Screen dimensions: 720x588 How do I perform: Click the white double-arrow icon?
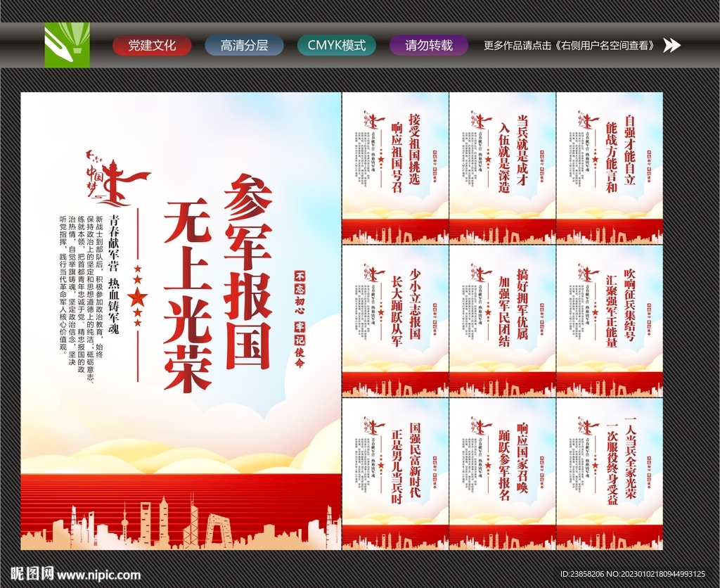pos(672,46)
